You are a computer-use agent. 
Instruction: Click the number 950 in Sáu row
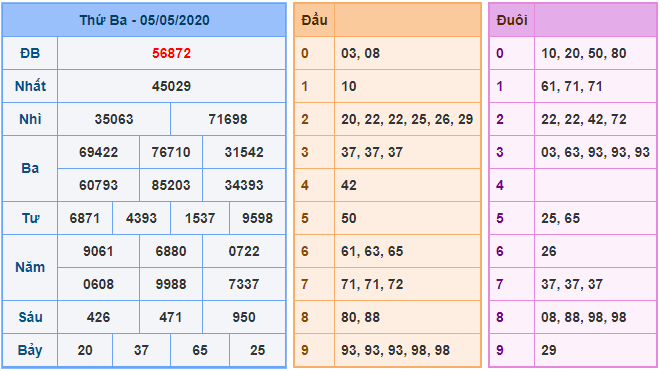[x=244, y=317]
